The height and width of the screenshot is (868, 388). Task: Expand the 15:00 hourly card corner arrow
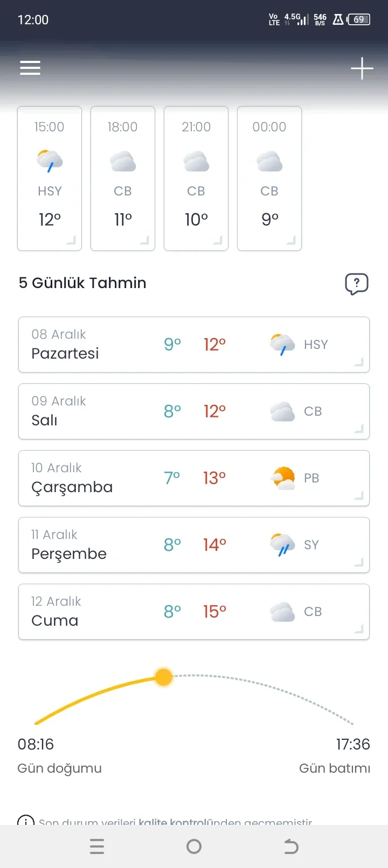pyautogui.click(x=71, y=241)
